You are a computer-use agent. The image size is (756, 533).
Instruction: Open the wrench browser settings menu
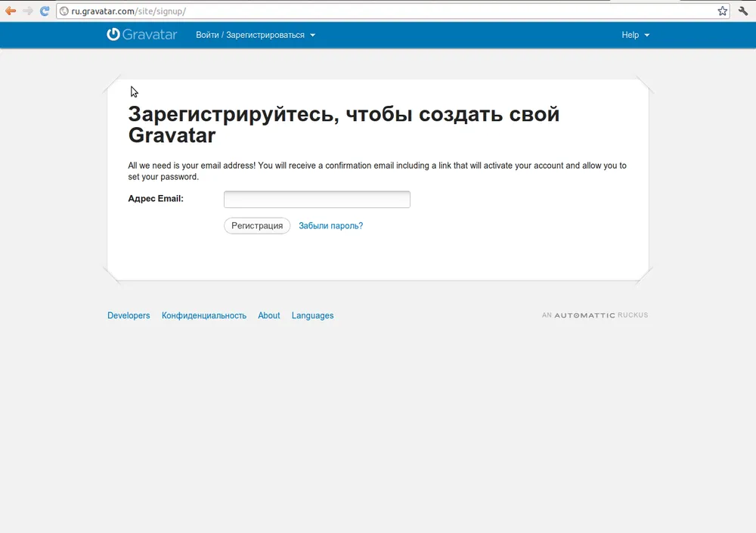[743, 11]
